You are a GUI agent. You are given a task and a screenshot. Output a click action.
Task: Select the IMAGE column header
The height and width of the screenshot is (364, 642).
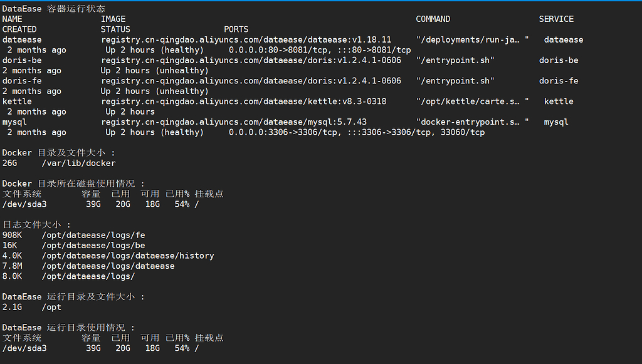pos(113,19)
